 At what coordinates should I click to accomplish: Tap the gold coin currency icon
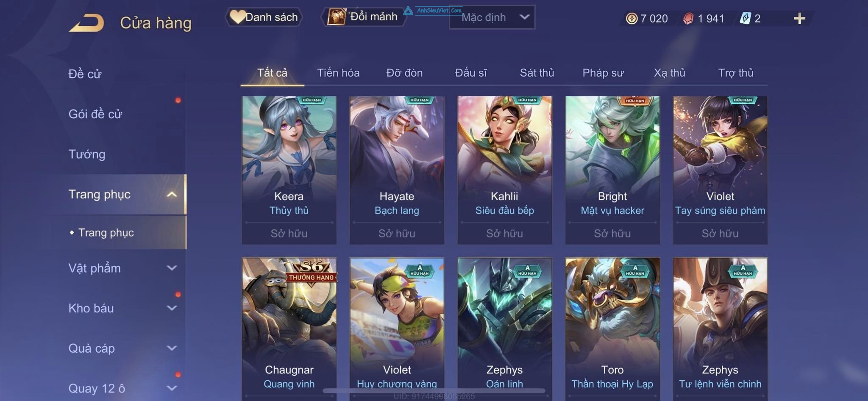click(x=632, y=18)
